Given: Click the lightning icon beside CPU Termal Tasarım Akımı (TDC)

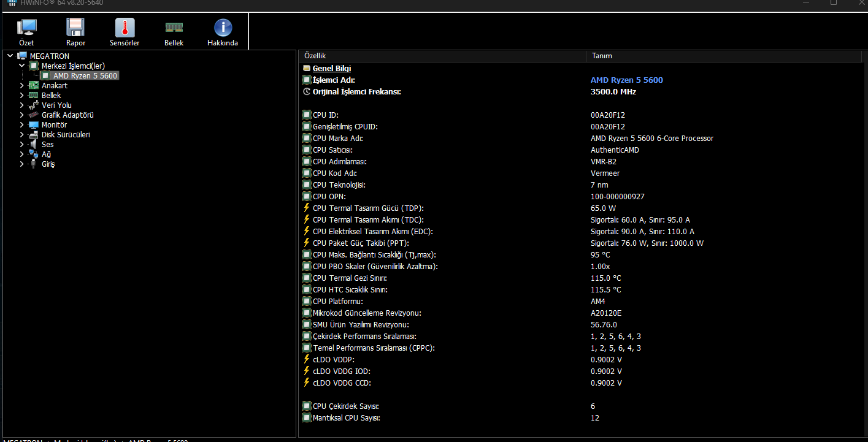Looking at the screenshot, I should (307, 219).
